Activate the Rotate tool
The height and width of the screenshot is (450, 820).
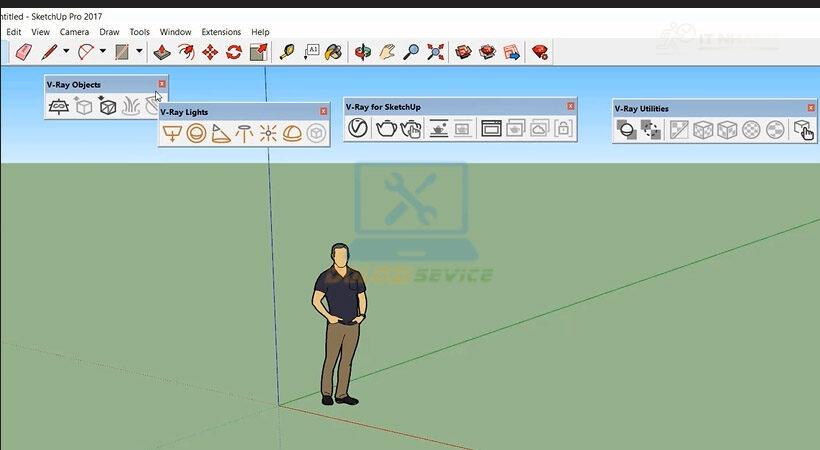[234, 52]
